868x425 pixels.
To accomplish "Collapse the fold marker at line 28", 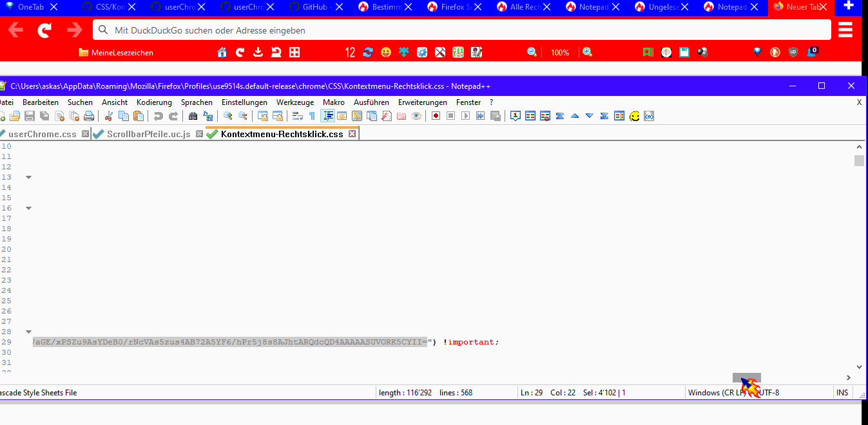I will pyautogui.click(x=28, y=332).
